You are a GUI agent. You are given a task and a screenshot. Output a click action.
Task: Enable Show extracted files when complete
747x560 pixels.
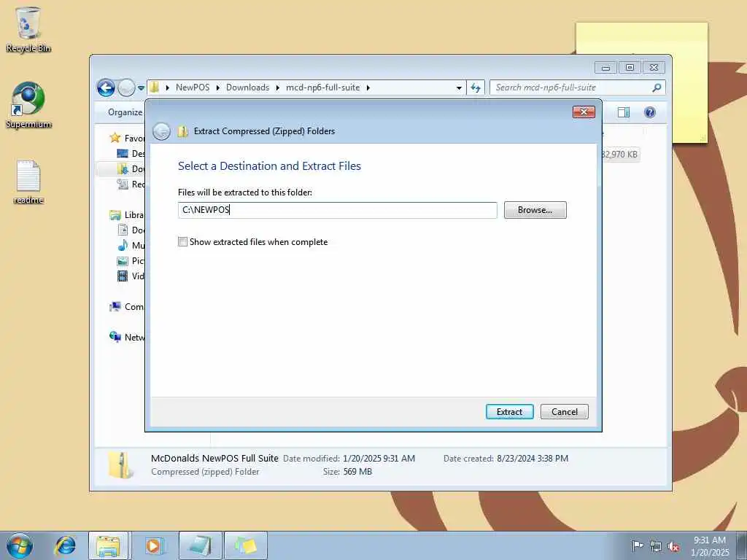[x=182, y=242]
